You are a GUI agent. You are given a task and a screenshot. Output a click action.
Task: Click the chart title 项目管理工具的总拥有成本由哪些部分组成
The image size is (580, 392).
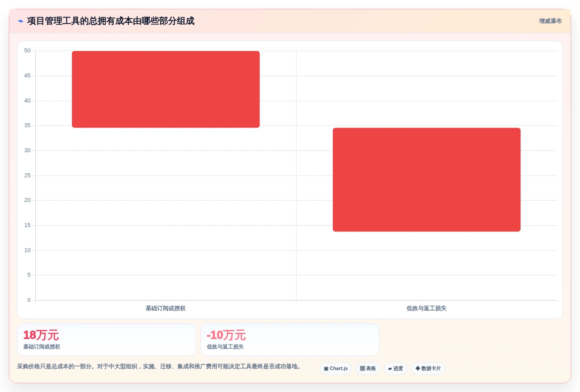(110, 21)
